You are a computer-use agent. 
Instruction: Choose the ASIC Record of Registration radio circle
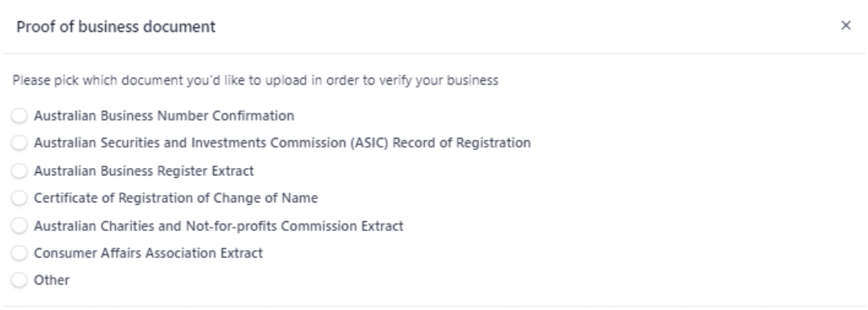point(20,143)
